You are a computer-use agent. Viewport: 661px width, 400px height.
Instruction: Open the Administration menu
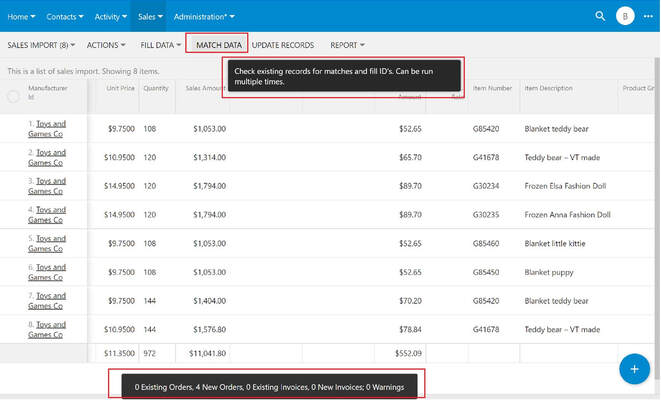pyautogui.click(x=204, y=17)
